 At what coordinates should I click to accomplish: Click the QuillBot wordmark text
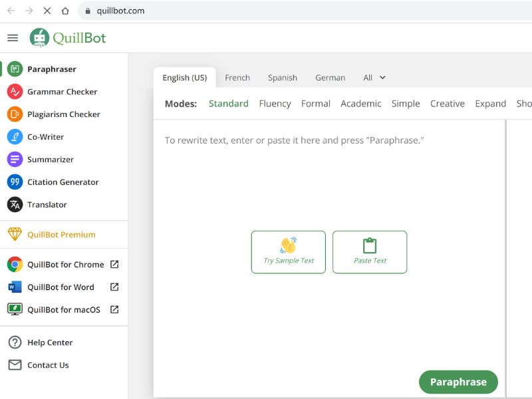pyautogui.click(x=79, y=38)
